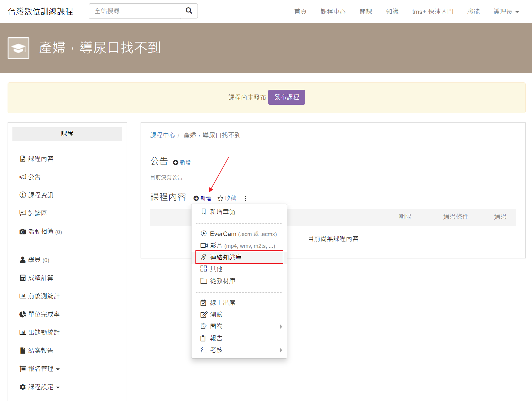Click the plus icon next to 公告
Image resolution: width=532 pixels, height=406 pixels.
point(175,163)
